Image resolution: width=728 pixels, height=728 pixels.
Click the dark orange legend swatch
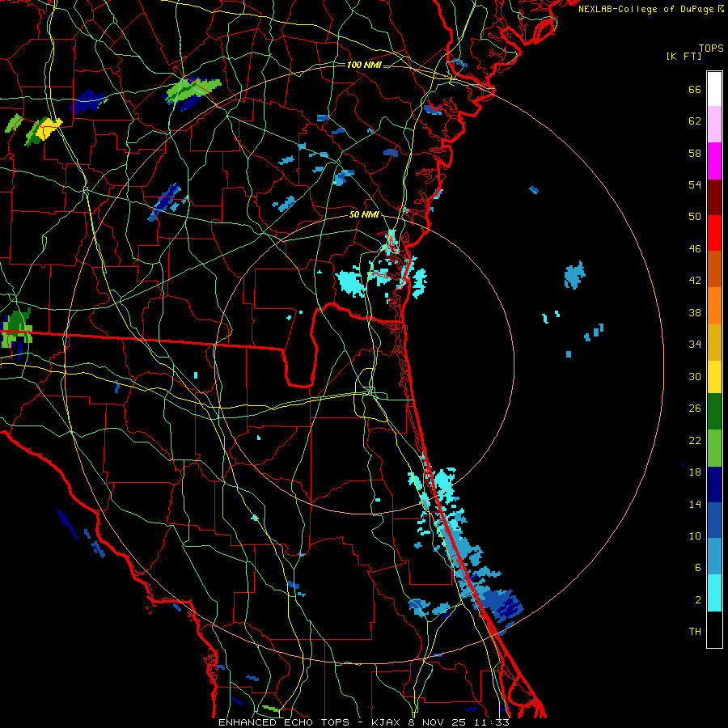pyautogui.click(x=714, y=269)
